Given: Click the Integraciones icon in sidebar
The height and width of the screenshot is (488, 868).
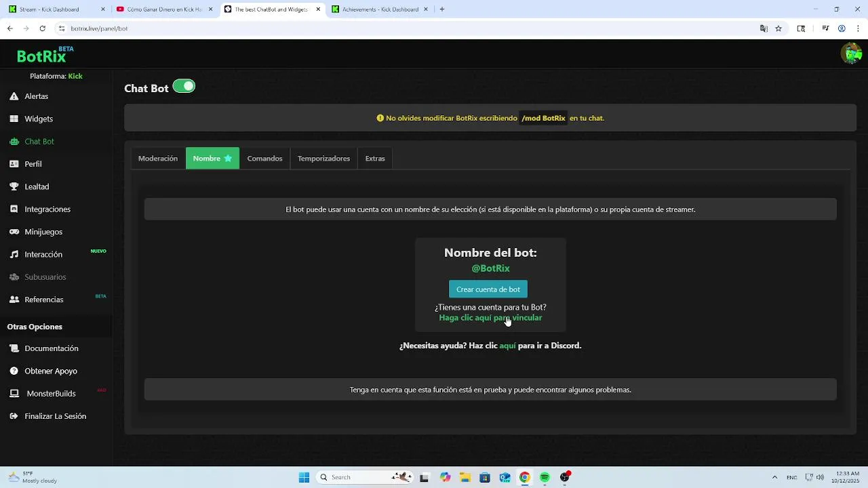Looking at the screenshot, I should 14,209.
